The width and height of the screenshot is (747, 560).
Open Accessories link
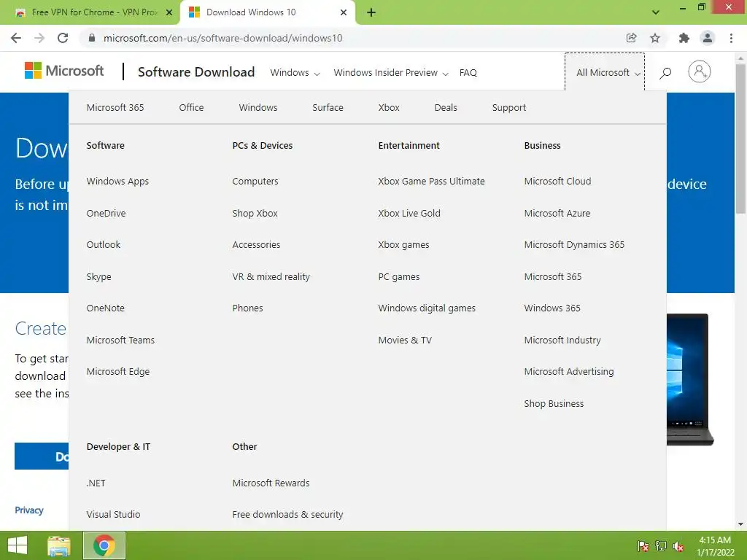coord(256,245)
